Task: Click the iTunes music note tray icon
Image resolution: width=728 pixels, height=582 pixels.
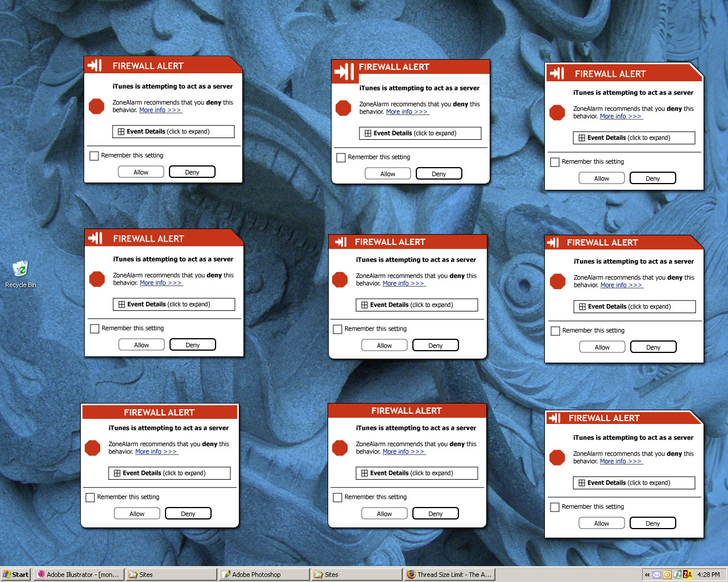Action: [677, 575]
